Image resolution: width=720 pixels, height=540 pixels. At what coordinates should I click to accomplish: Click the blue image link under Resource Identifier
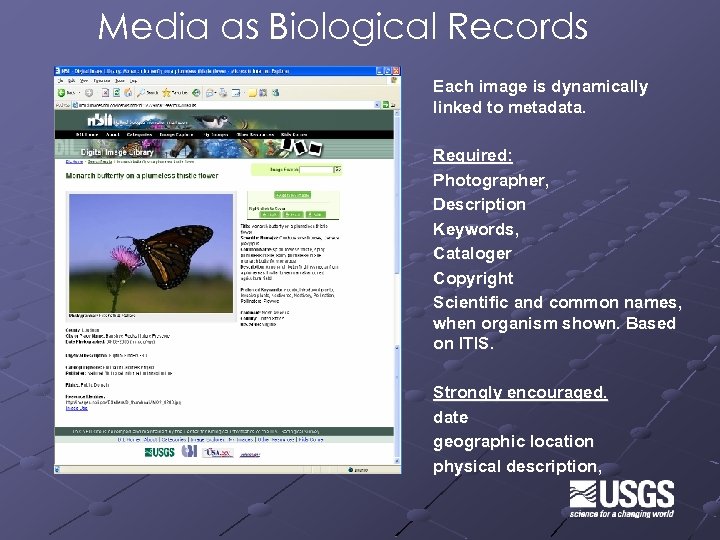[x=77, y=408]
